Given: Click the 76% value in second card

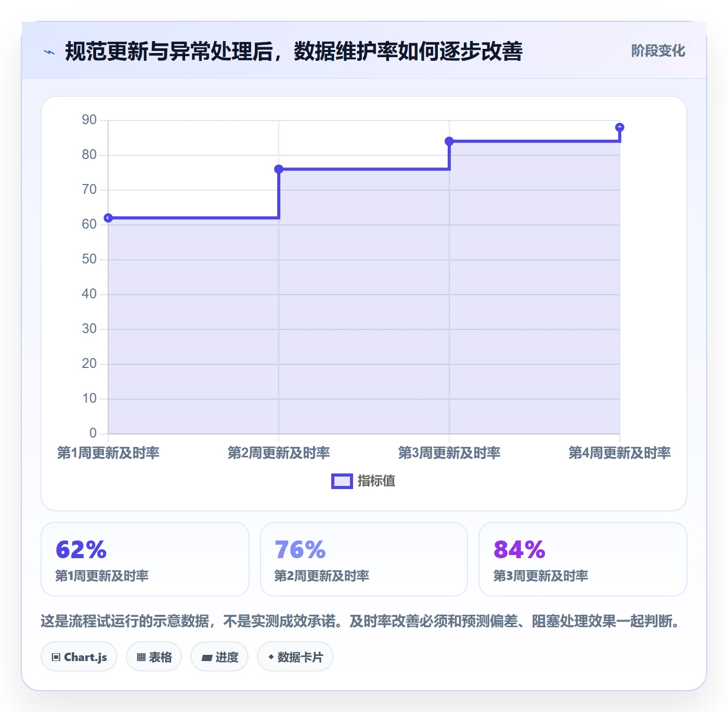Looking at the screenshot, I should tap(300, 550).
